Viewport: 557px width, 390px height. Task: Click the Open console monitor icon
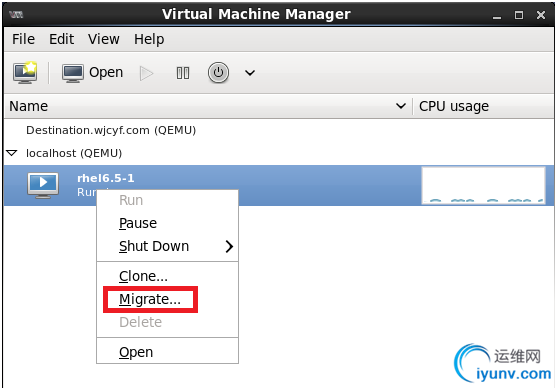pyautogui.click(x=73, y=73)
